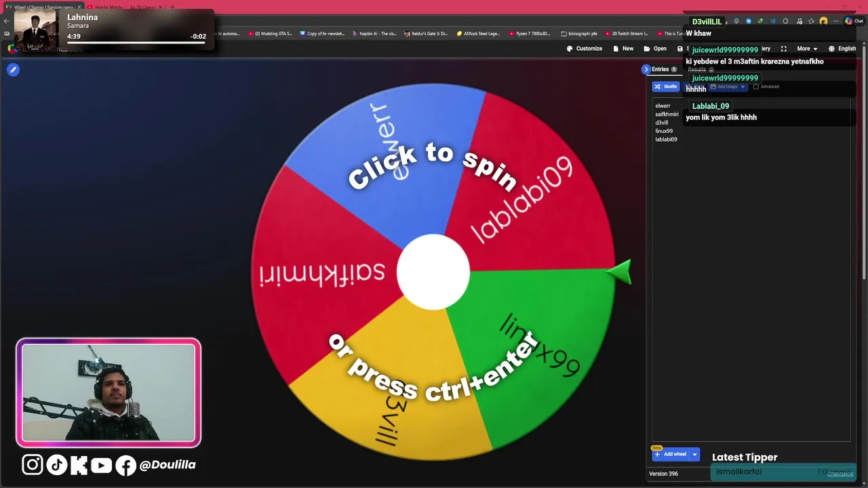Open the wheel title edit pencil
Viewport: 868px width, 488px height.
[13, 69]
